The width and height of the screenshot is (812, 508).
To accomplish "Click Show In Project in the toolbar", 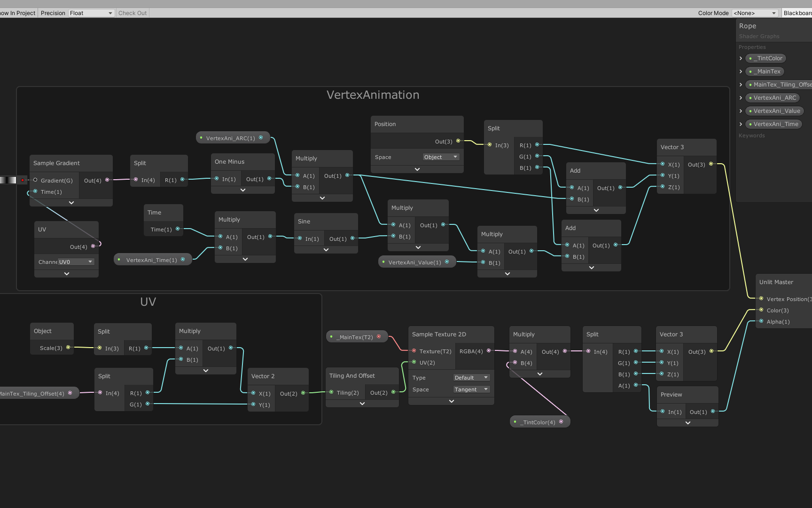I will (17, 13).
